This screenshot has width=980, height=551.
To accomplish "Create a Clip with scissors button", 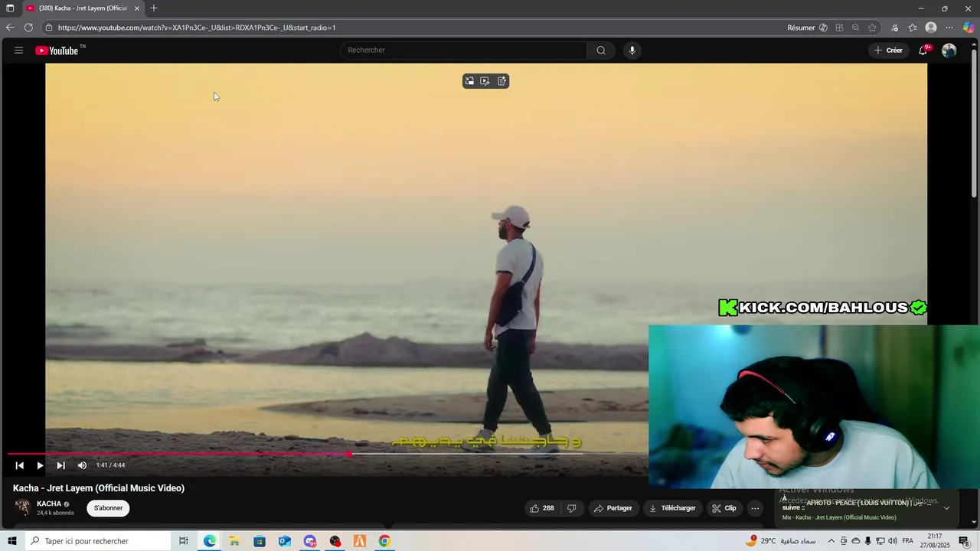I will pos(724,508).
